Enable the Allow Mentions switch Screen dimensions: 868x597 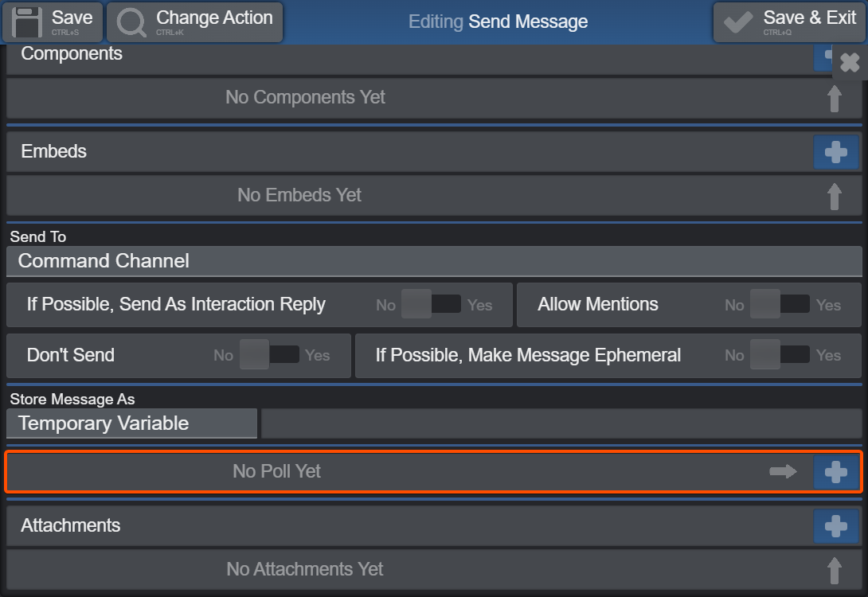[x=780, y=304]
